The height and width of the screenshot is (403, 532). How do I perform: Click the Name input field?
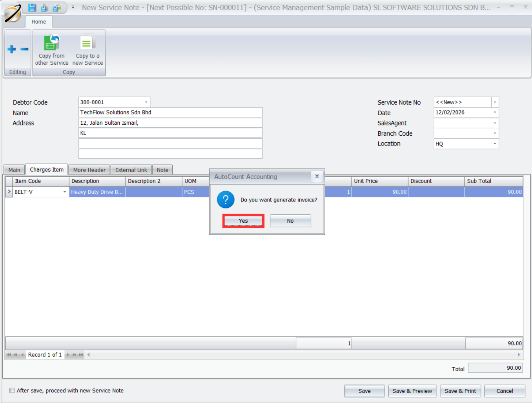click(170, 113)
